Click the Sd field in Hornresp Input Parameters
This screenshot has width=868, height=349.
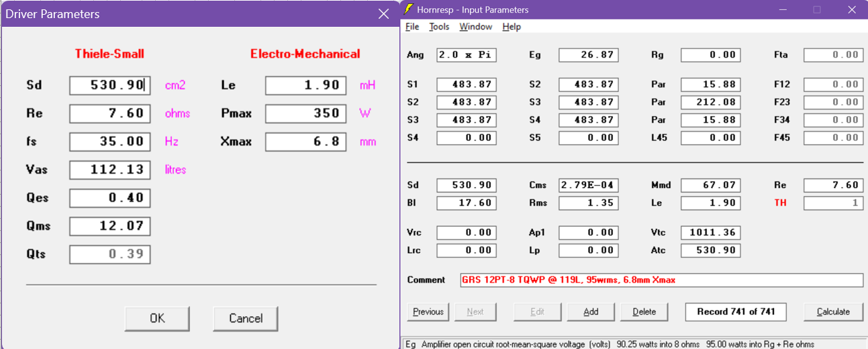point(467,185)
